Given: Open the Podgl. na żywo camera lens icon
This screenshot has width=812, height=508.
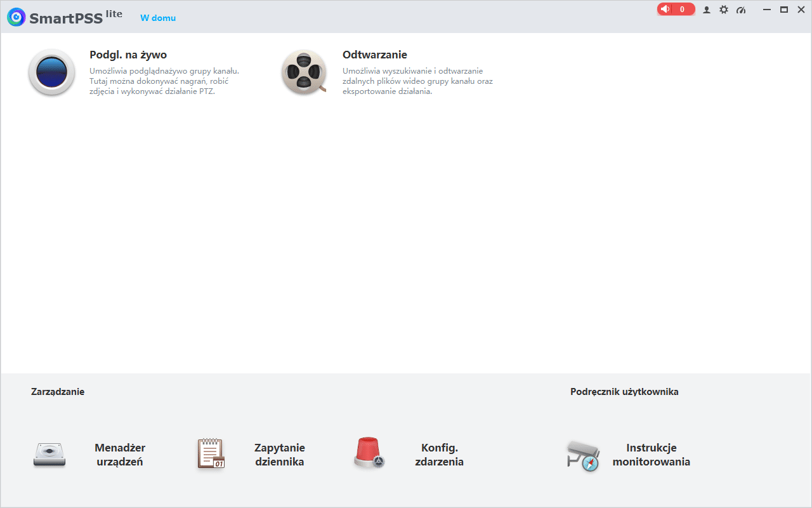Looking at the screenshot, I should tap(51, 72).
